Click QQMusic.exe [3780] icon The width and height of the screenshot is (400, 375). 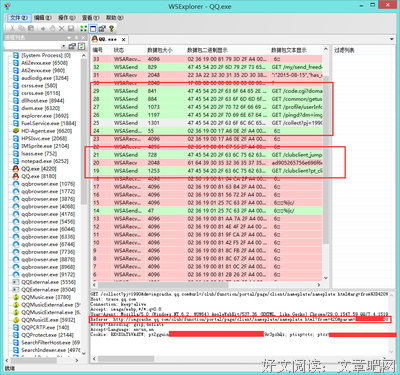pyautogui.click(x=16, y=297)
